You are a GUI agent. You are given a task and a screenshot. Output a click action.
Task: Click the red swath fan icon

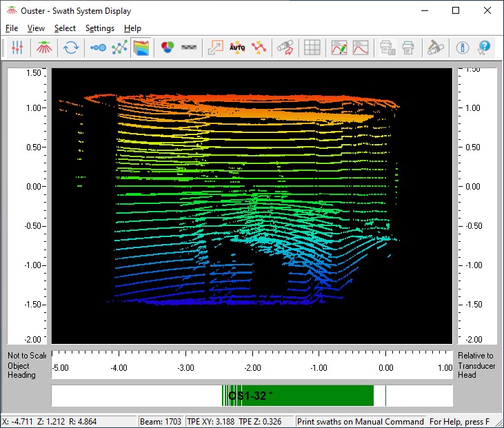coord(43,48)
